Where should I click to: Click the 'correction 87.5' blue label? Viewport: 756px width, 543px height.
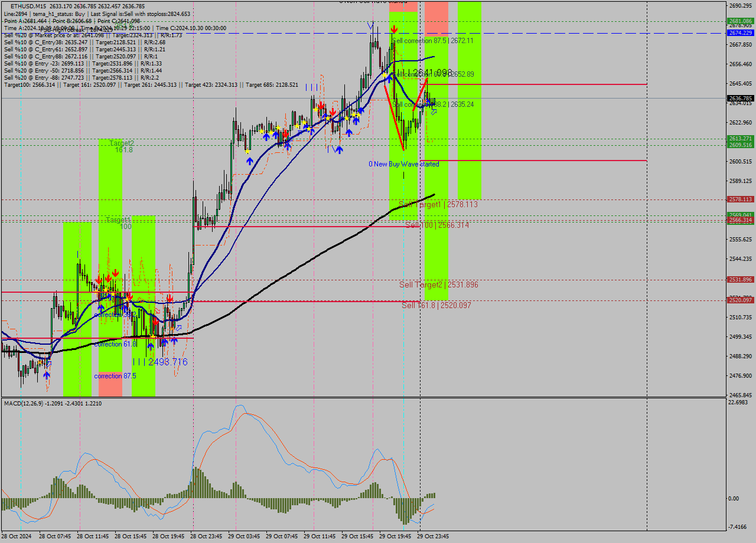tap(115, 376)
